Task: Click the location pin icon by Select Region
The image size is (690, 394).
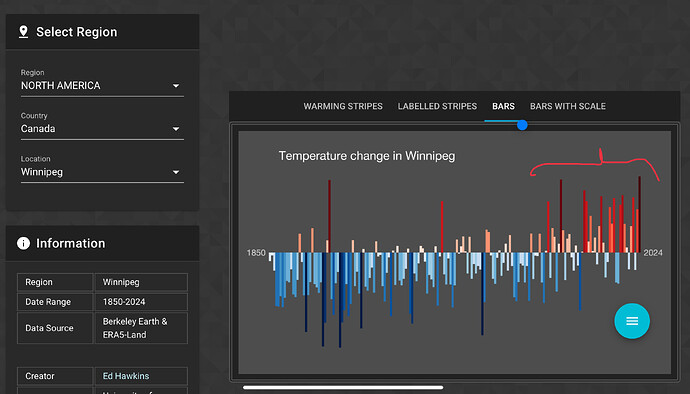Action: pos(23,32)
